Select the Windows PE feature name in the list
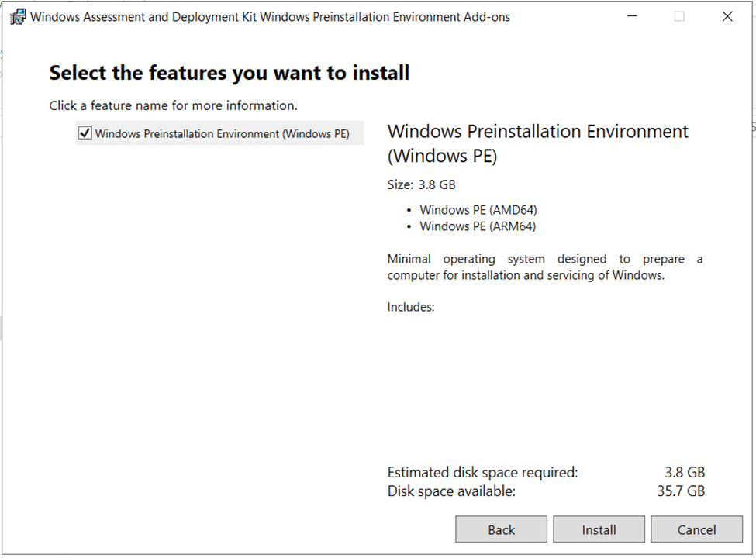This screenshot has width=756, height=558. 222,134
